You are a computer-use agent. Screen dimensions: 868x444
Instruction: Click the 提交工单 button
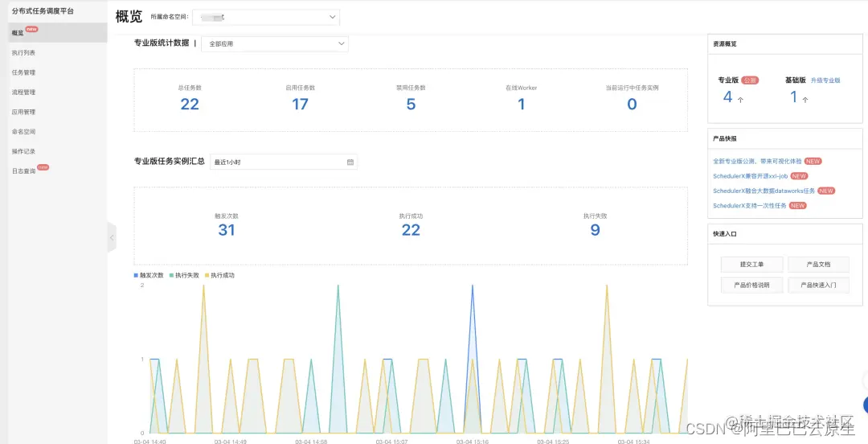point(751,265)
